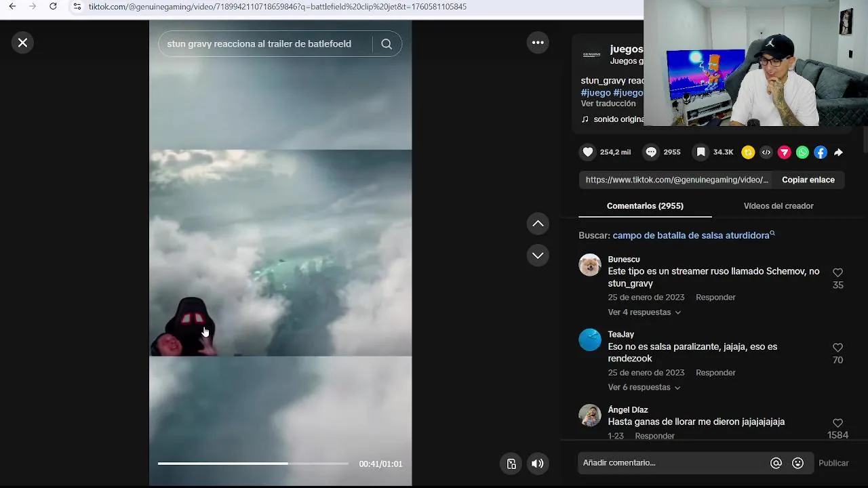Screen dimensions: 868x488
Task: Reply to Bunescu's comment
Action: tap(715, 298)
